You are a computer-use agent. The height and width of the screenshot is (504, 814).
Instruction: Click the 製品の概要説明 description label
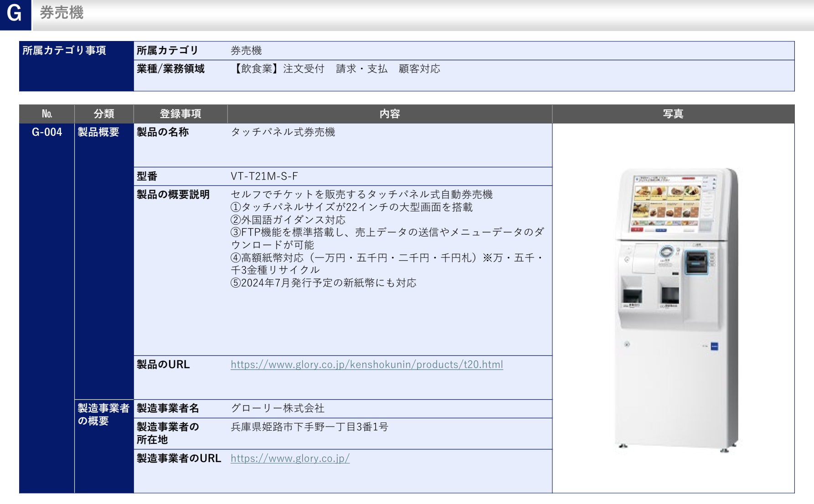click(172, 194)
